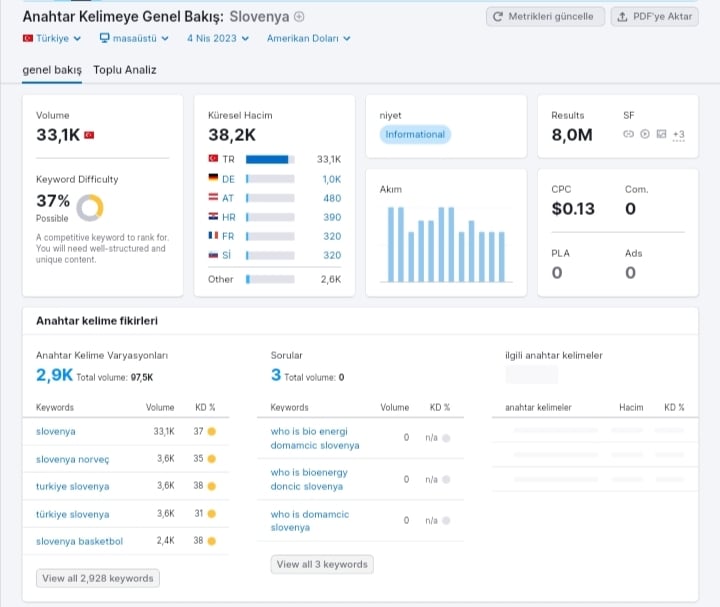Click the Turkish flag beside Volume 33,1K

(x=89, y=135)
